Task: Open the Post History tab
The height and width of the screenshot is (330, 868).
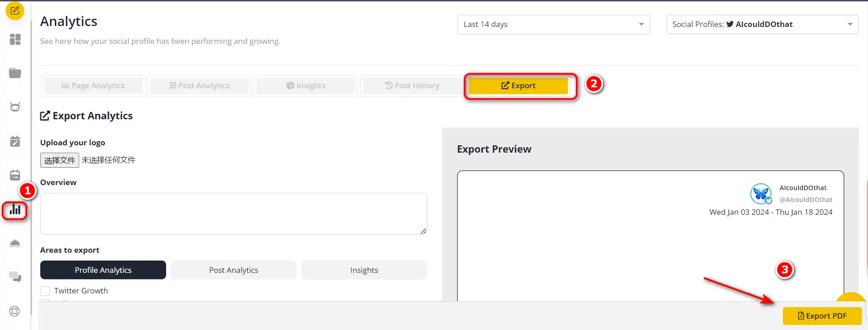Action: (x=412, y=85)
